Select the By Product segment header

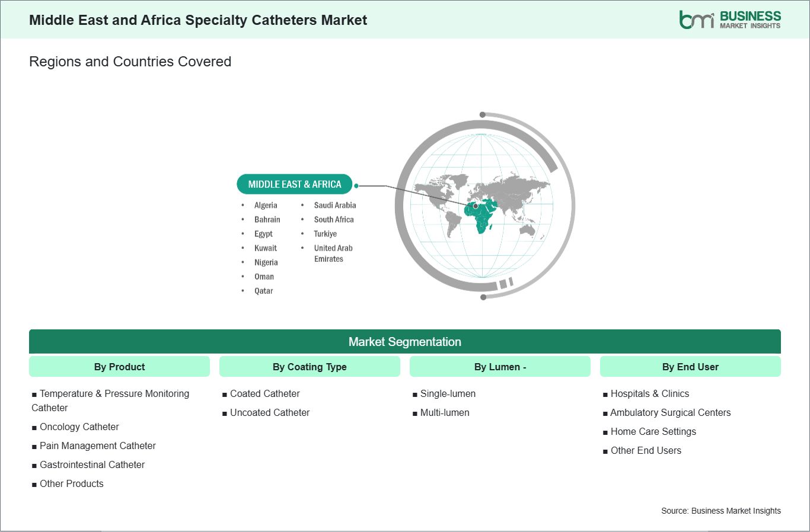[x=119, y=367]
